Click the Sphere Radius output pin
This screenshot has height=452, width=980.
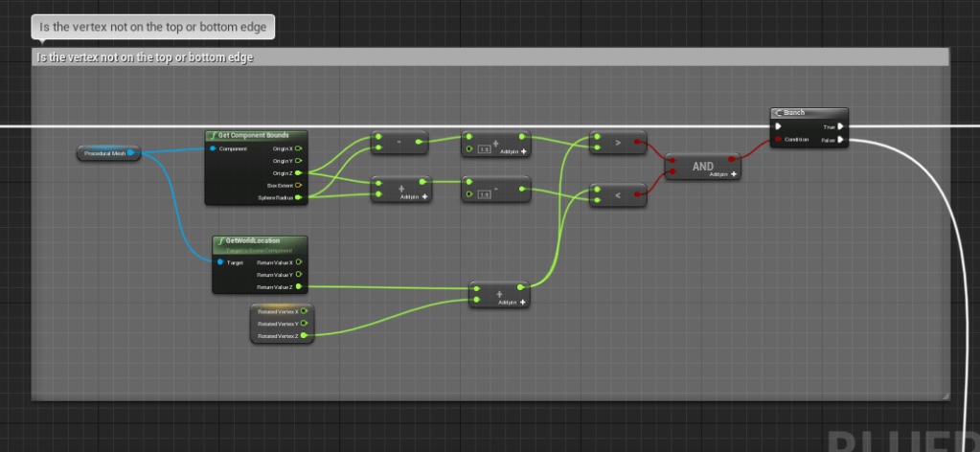(298, 197)
